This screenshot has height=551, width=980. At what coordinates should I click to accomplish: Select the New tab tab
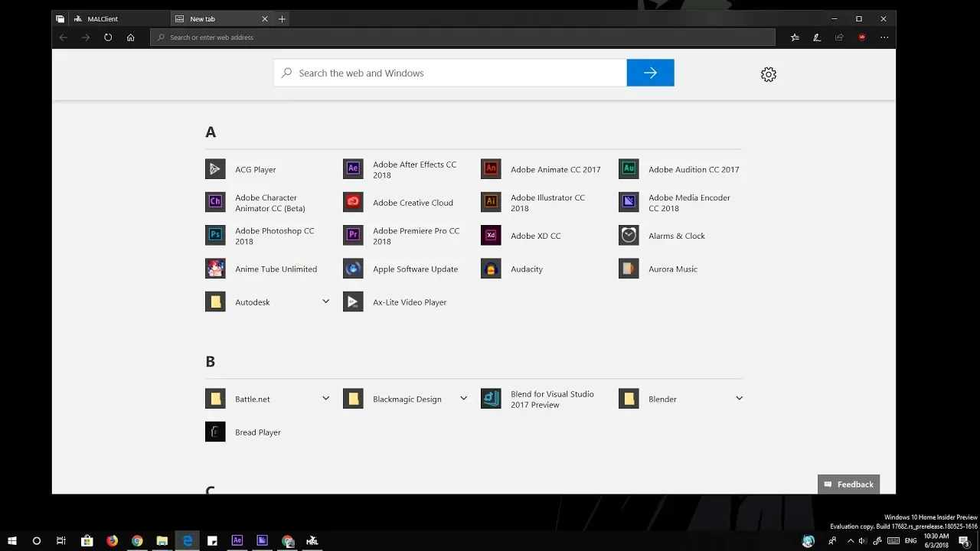214,18
